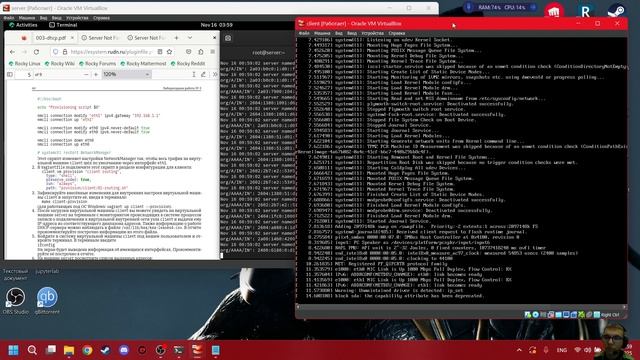Select the PDF draw tool
The image size is (640, 360).
pos(203,75)
